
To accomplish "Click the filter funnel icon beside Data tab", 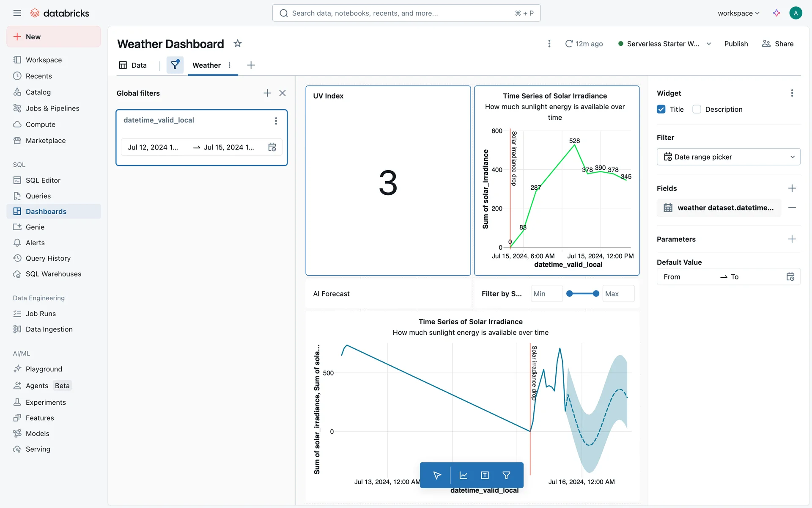I will pos(175,65).
